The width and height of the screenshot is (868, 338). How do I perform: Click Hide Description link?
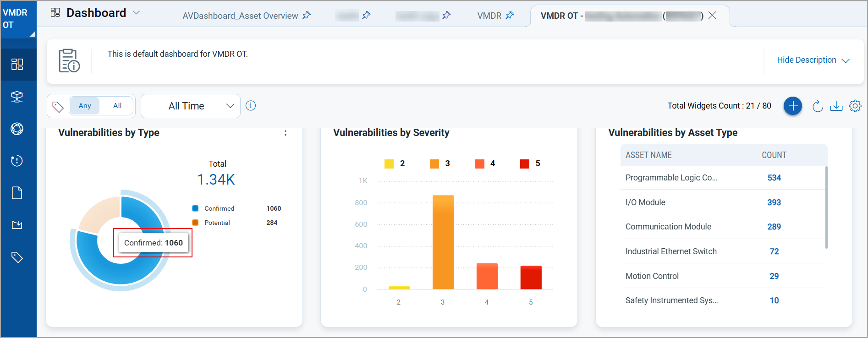point(807,60)
